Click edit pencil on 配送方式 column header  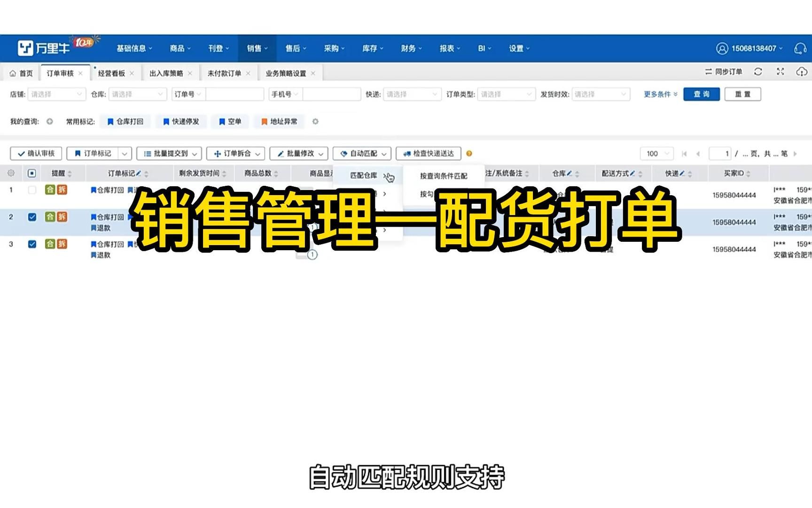click(632, 173)
